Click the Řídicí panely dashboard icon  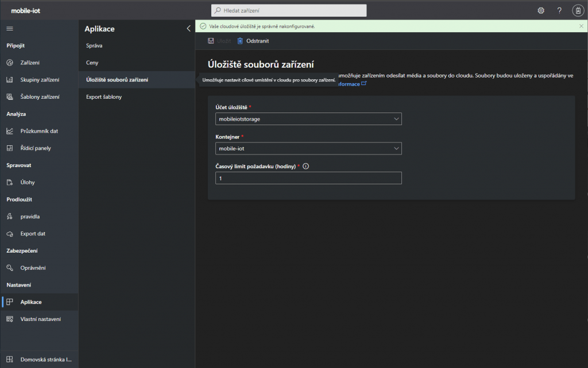coord(10,148)
